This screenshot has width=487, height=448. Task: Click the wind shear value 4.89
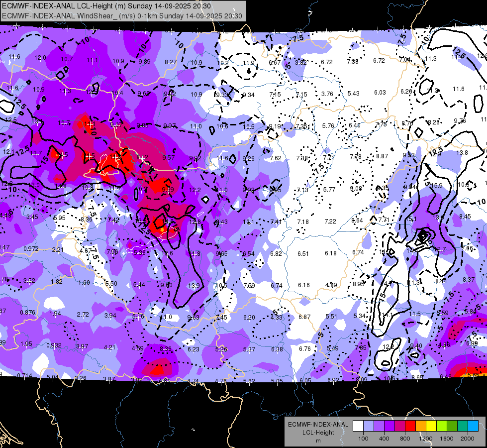[331, 285]
